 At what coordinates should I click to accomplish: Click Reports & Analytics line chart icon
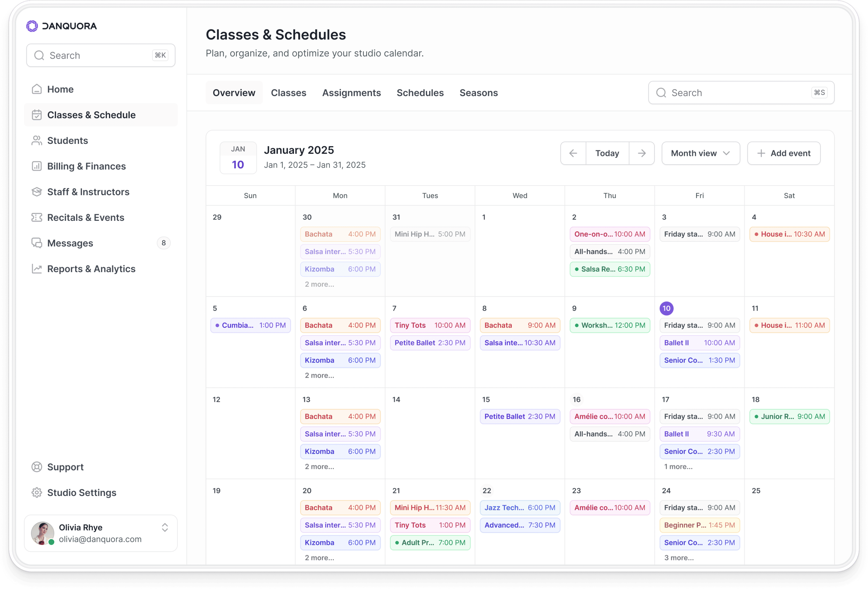[x=37, y=269]
